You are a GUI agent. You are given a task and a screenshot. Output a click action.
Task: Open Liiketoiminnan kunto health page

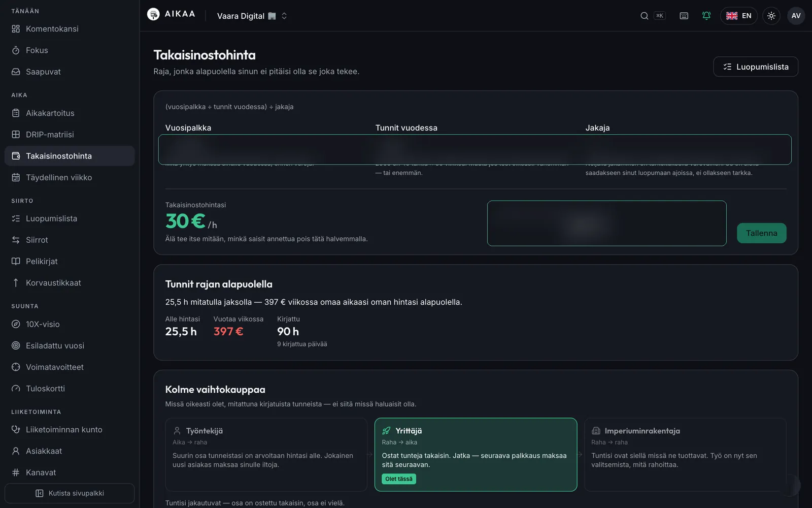(x=70, y=430)
